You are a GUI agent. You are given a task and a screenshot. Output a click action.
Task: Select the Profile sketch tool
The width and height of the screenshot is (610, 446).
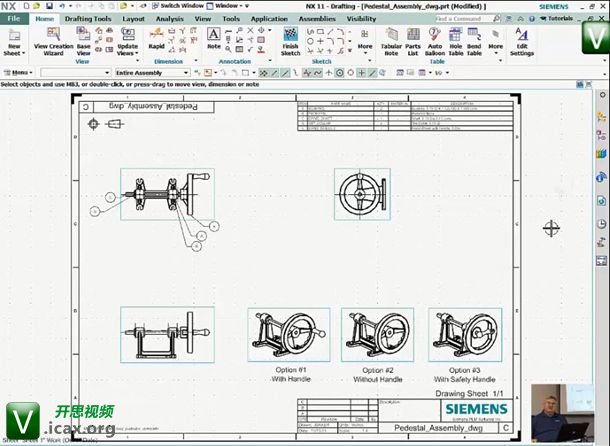[x=310, y=32]
